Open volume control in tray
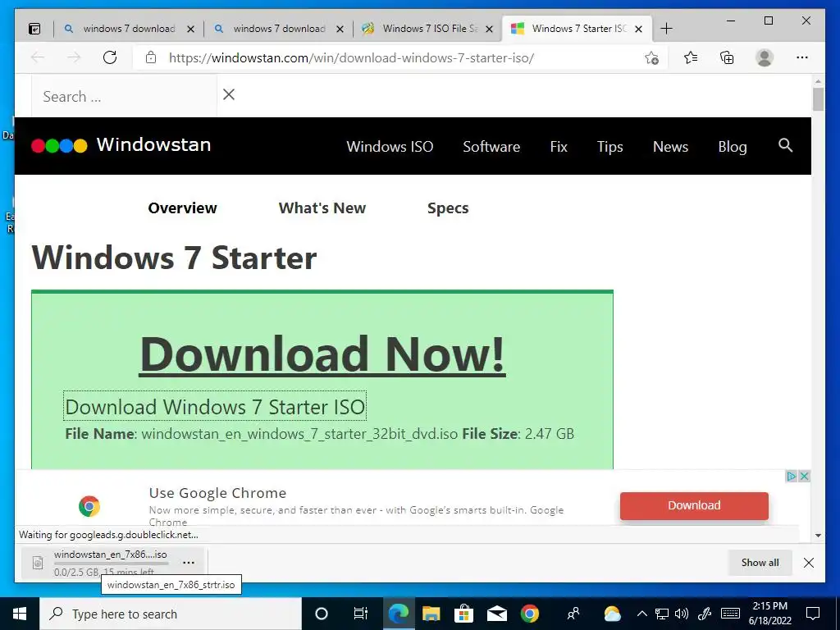Viewport: 840px width, 630px height. pos(682,614)
